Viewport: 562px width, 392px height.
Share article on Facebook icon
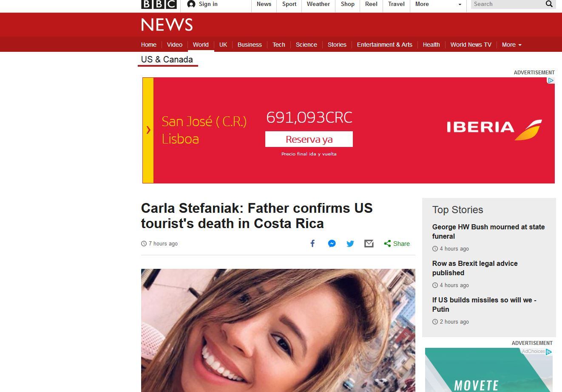312,243
